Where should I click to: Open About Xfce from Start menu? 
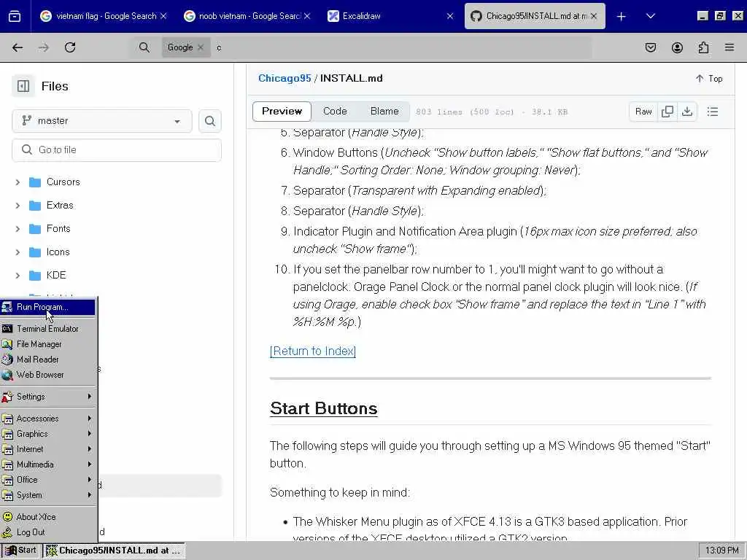coord(48,517)
